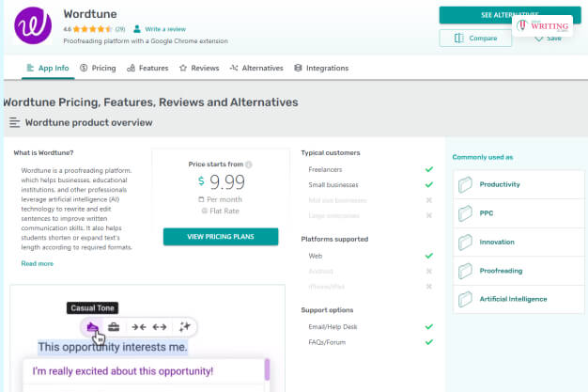Click the folder icon beside Productivity
This screenshot has width=588, height=392.
[x=465, y=184]
